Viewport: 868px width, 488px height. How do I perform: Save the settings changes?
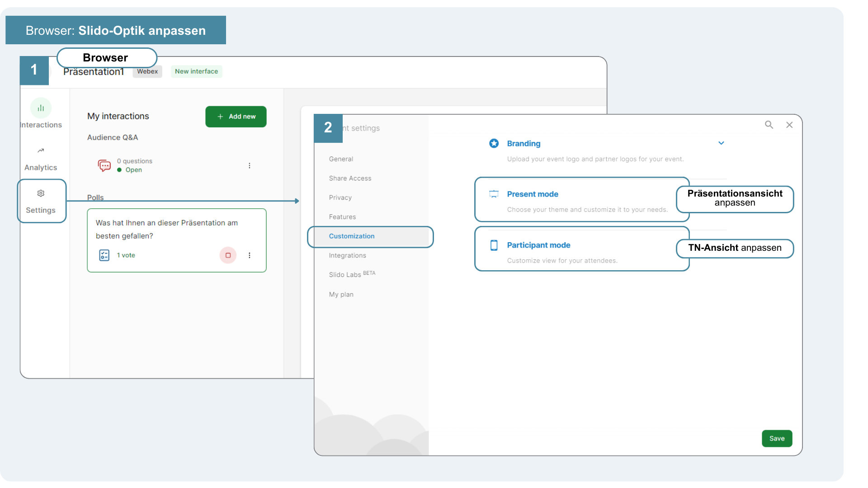pos(777,438)
